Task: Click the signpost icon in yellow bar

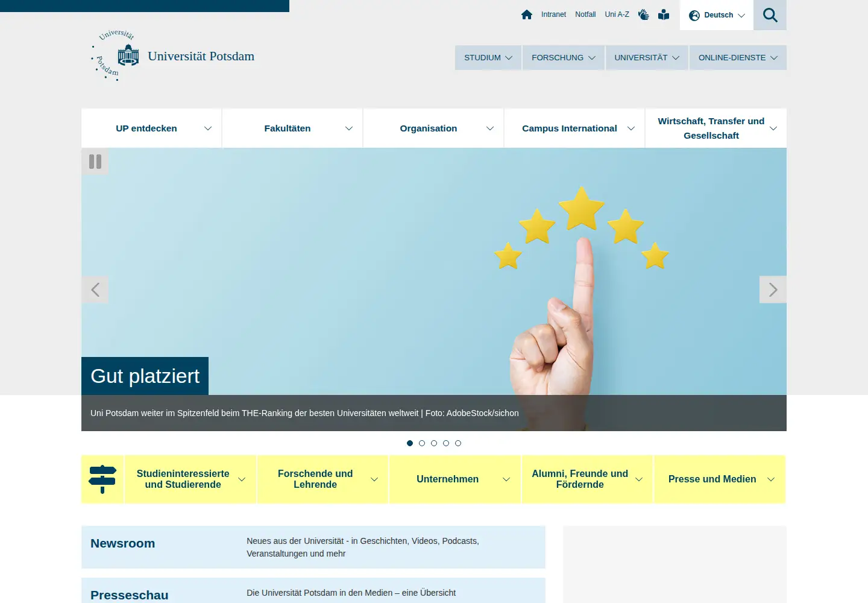Action: (102, 479)
